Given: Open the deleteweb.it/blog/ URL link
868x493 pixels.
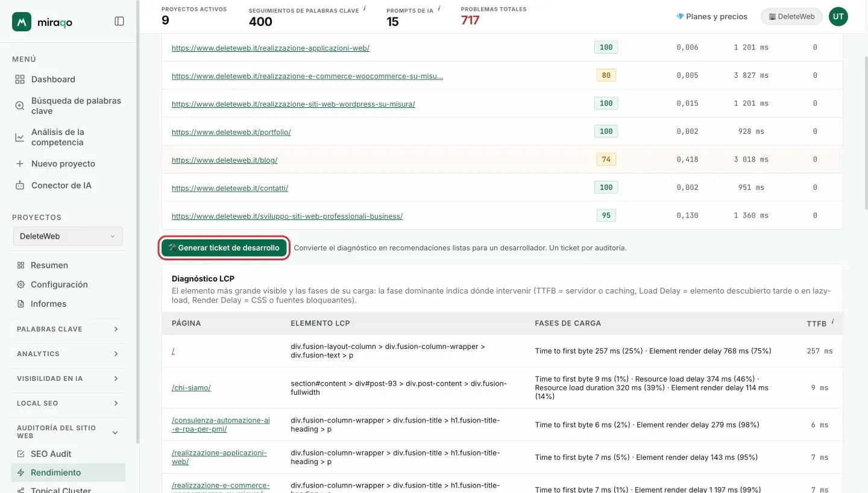Looking at the screenshot, I should pos(224,160).
